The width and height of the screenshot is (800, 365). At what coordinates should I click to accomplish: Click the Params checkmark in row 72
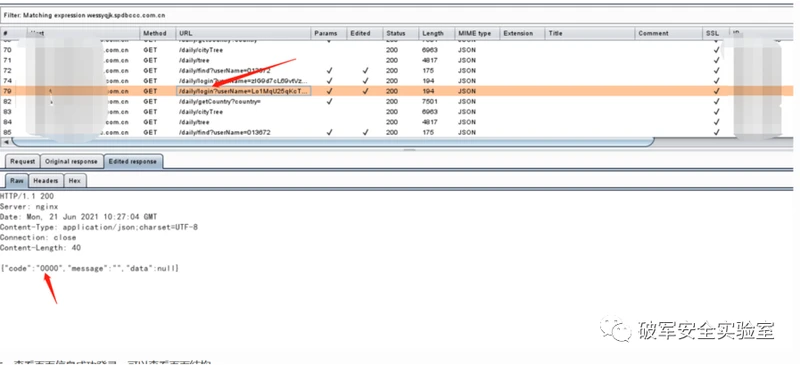pyautogui.click(x=329, y=71)
